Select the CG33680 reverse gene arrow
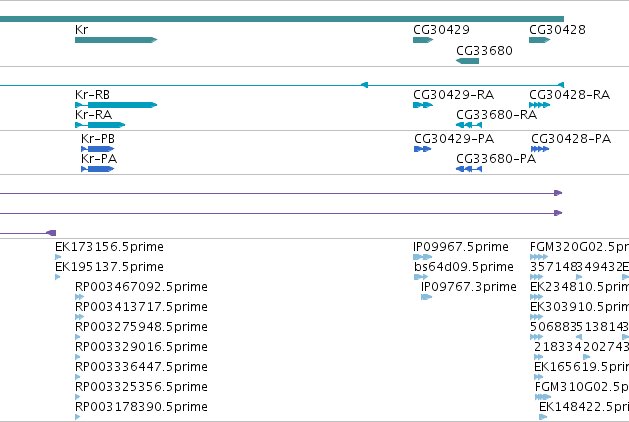Viewport: 629px width, 422px height. pyautogui.click(x=467, y=61)
